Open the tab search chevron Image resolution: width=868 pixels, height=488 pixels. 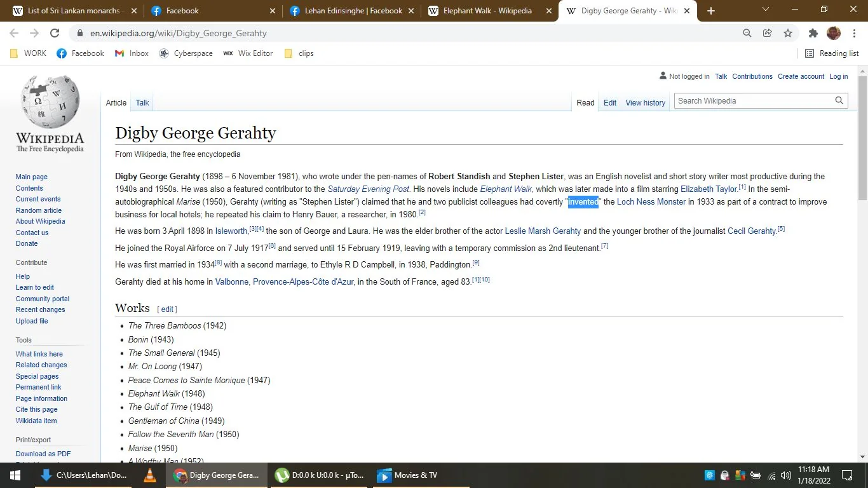(766, 10)
